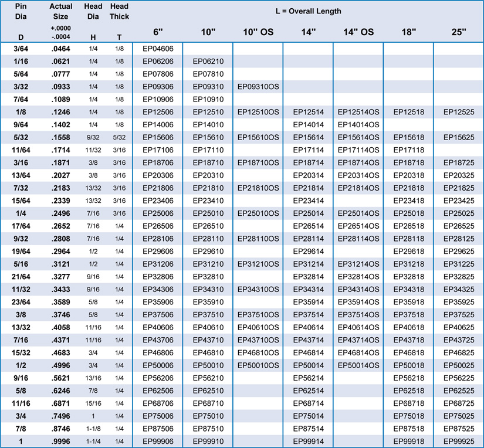Select part EP15618 in the 18" column
Image resolution: width=484 pixels, height=448 pixels.
point(408,137)
